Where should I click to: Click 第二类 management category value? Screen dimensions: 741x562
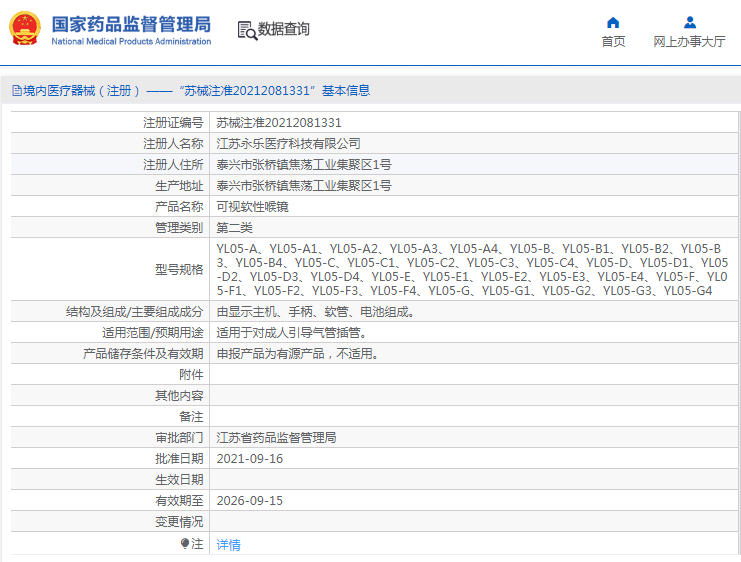pos(234,228)
